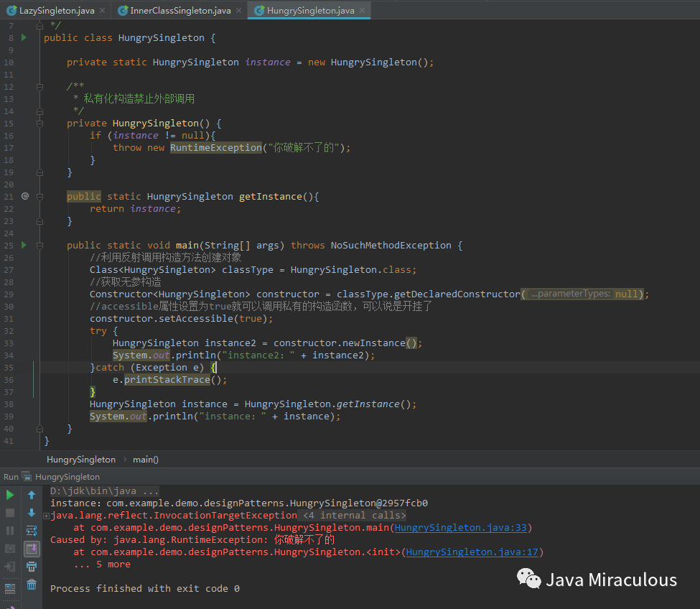Image resolution: width=700 pixels, height=609 pixels.
Task: Click the '... 5 more' console line
Action: pos(102,564)
